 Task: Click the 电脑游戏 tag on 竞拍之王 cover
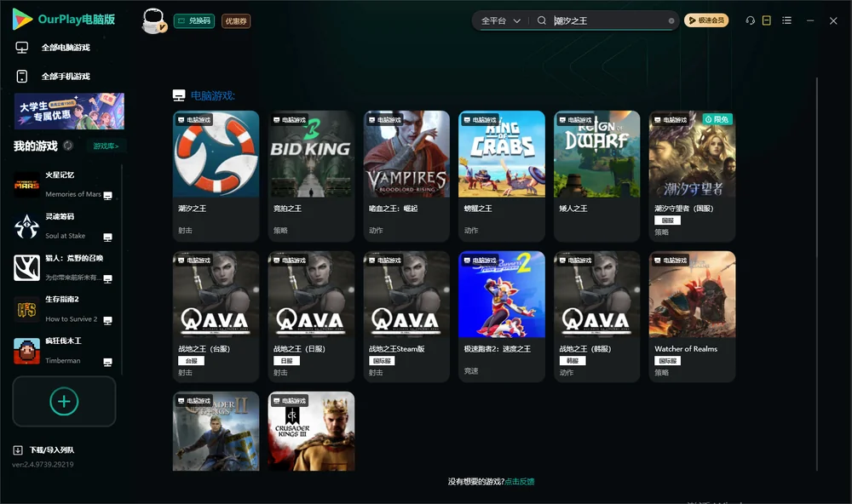tap(289, 119)
